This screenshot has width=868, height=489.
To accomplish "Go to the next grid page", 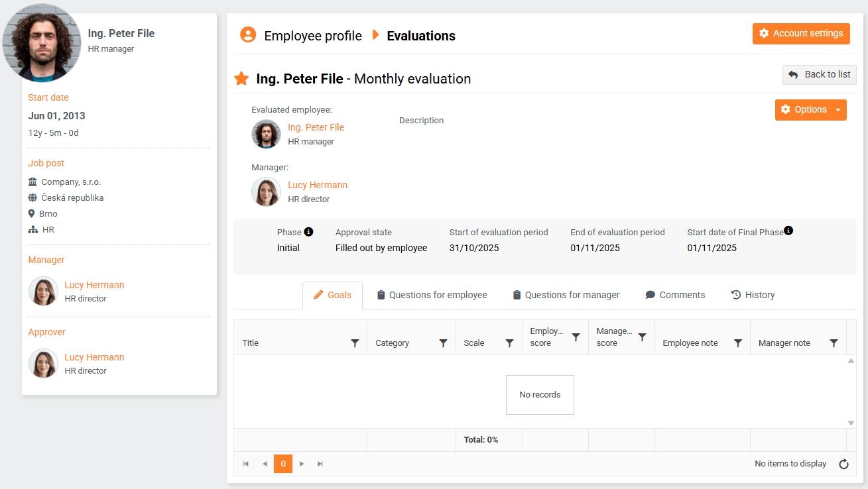I will pyautogui.click(x=302, y=464).
